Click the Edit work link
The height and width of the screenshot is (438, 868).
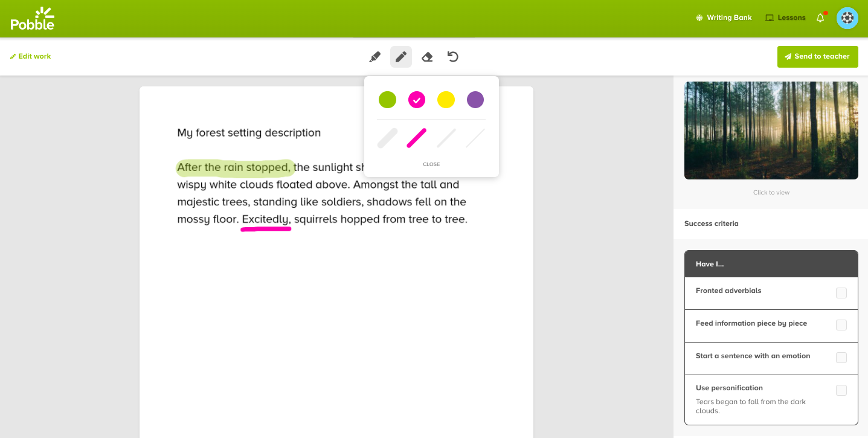(30, 56)
